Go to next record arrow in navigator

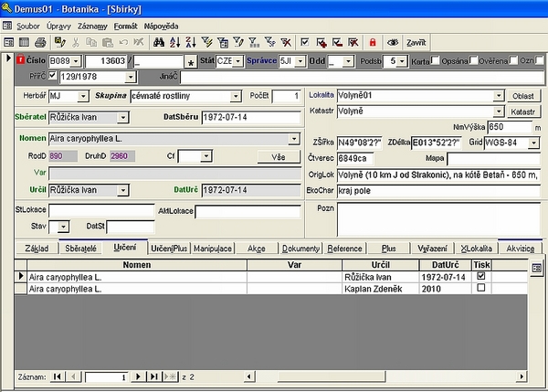[x=139, y=376]
